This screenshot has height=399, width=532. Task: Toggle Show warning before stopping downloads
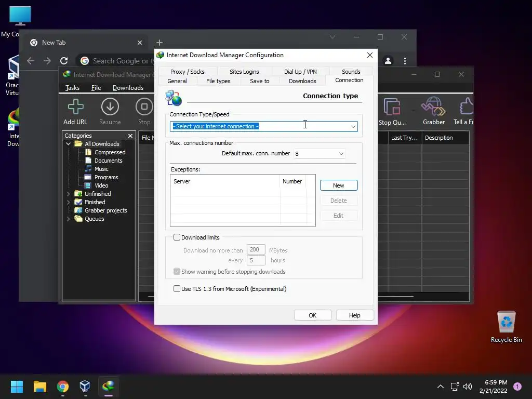(177, 271)
